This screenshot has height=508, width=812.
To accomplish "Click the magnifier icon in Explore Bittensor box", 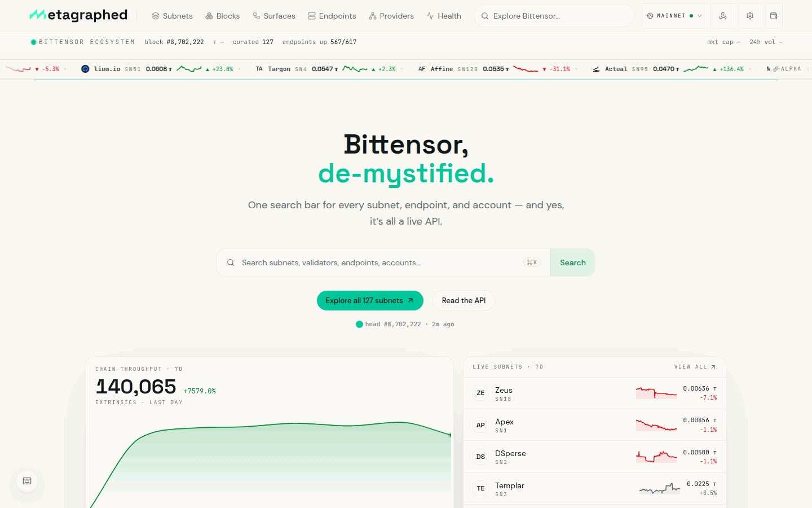I will [x=485, y=16].
